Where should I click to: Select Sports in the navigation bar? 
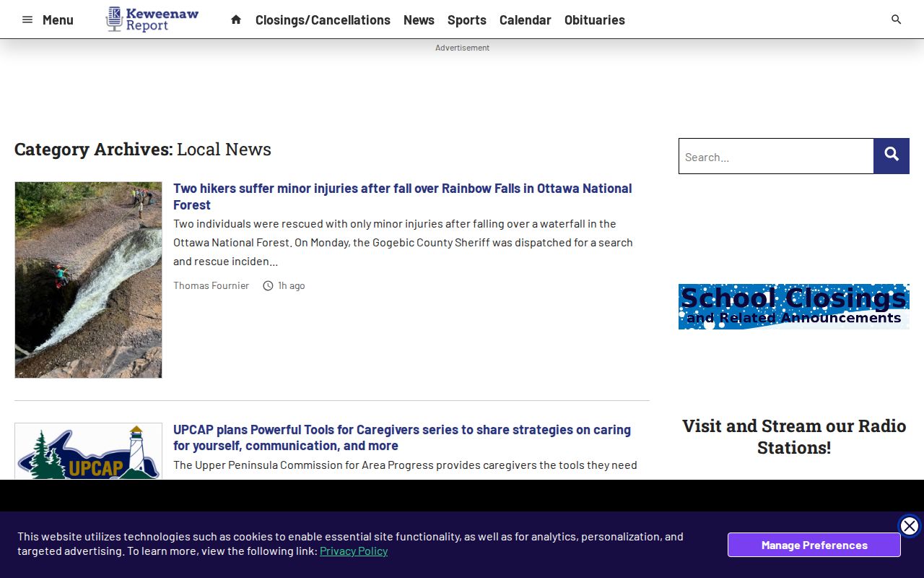pyautogui.click(x=466, y=20)
